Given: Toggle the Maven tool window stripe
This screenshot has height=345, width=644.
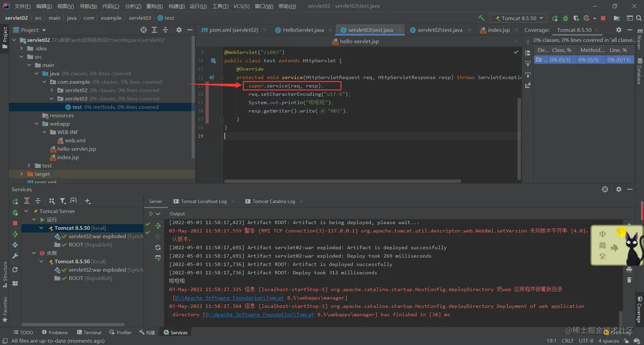Looking at the screenshot, I should tap(639, 40).
